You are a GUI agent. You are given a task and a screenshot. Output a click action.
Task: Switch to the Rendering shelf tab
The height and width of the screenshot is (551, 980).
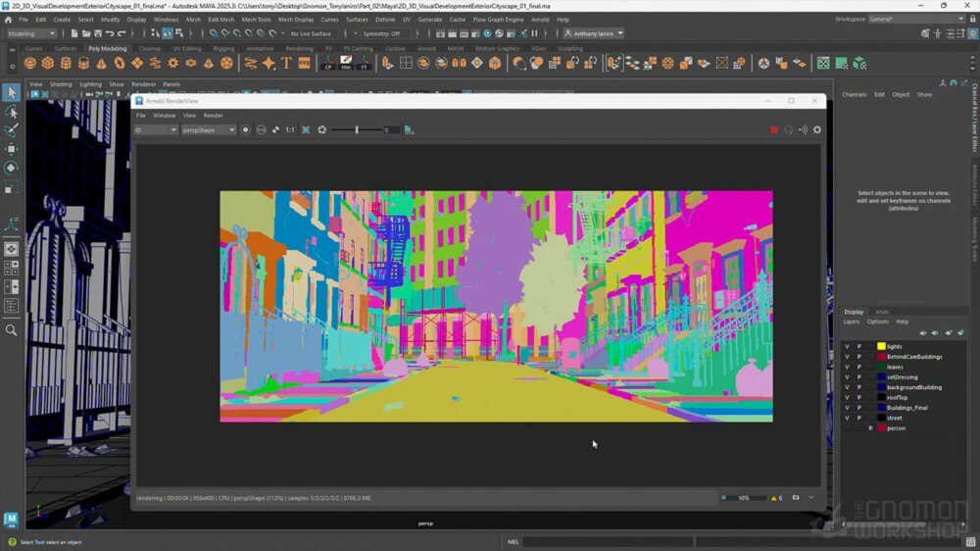(299, 48)
